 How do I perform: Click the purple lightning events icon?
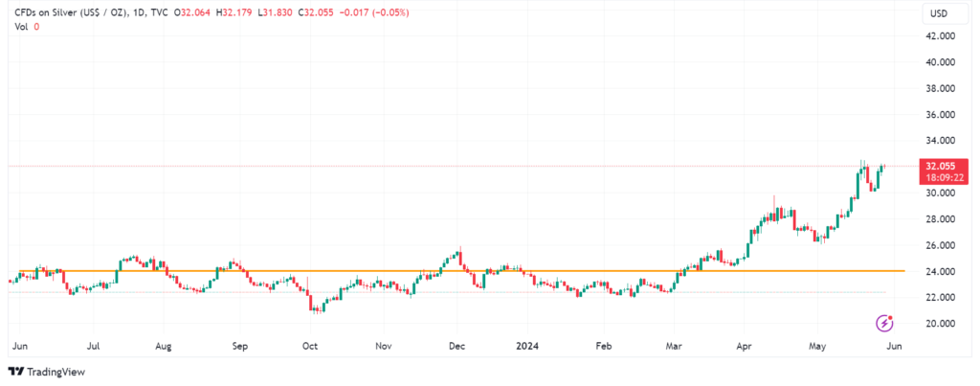coord(885,322)
